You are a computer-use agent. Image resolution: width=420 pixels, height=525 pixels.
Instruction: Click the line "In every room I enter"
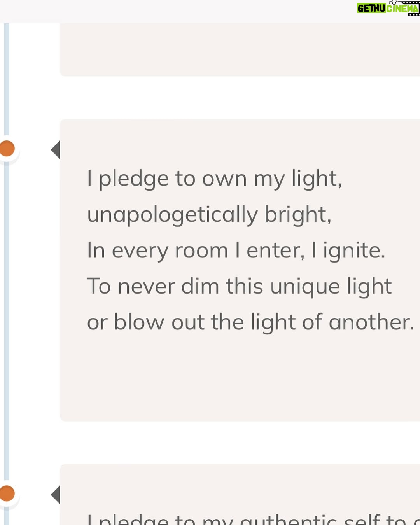point(196,250)
